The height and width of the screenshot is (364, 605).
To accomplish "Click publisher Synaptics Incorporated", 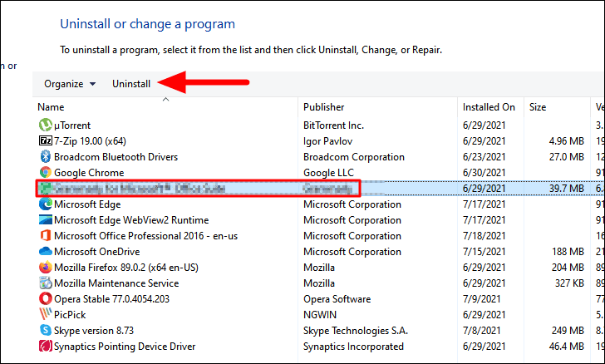I will pos(353,347).
